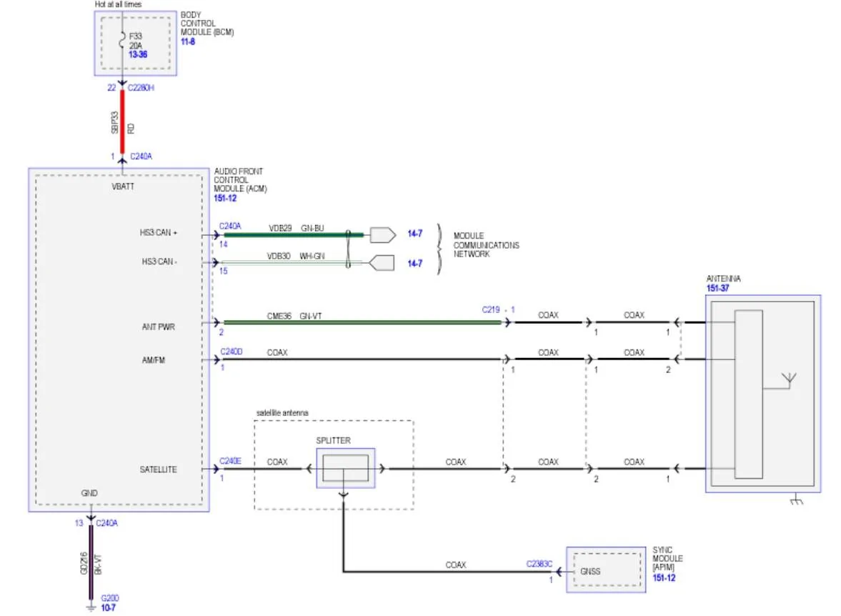The image size is (841, 616).
Task: Open the 10-7 reference below G200
Action: click(x=109, y=607)
